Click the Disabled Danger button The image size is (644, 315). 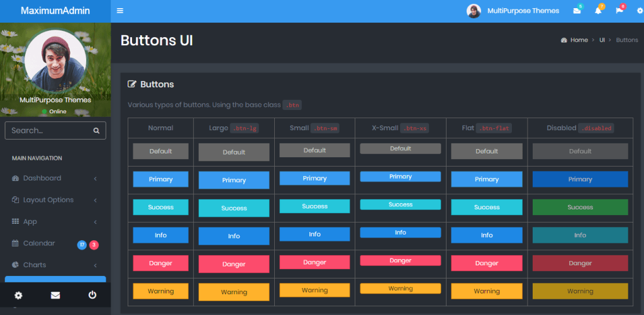click(580, 263)
